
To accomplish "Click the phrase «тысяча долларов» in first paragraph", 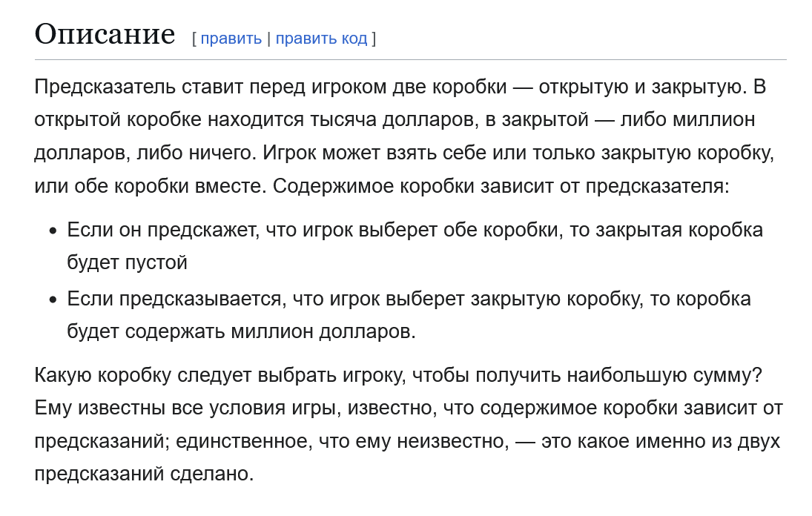I will (x=392, y=120).
